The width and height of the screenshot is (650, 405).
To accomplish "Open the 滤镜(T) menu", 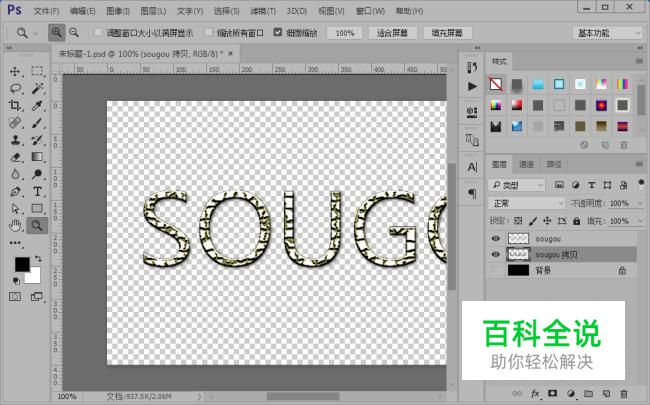I will pos(263,11).
